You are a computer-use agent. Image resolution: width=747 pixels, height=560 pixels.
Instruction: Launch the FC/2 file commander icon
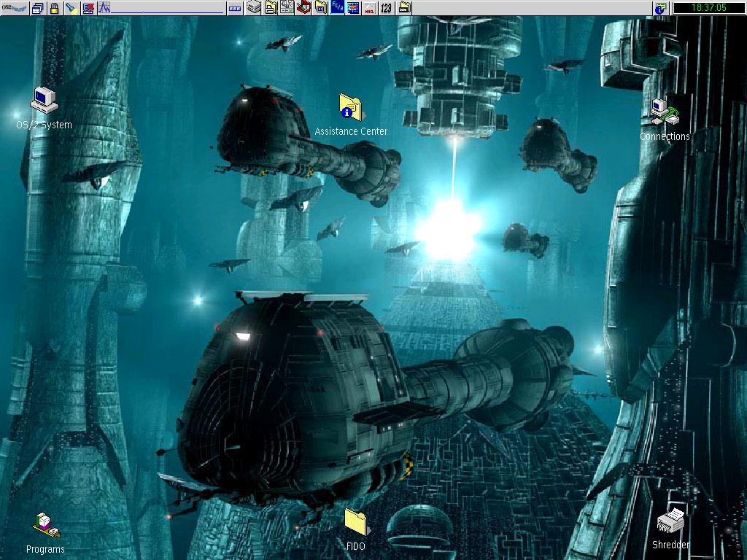click(337, 7)
